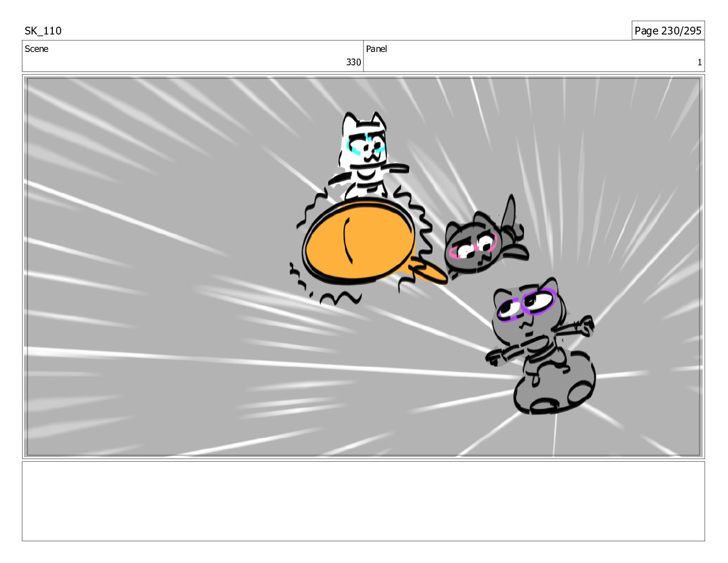Click the Panel label

376,49
